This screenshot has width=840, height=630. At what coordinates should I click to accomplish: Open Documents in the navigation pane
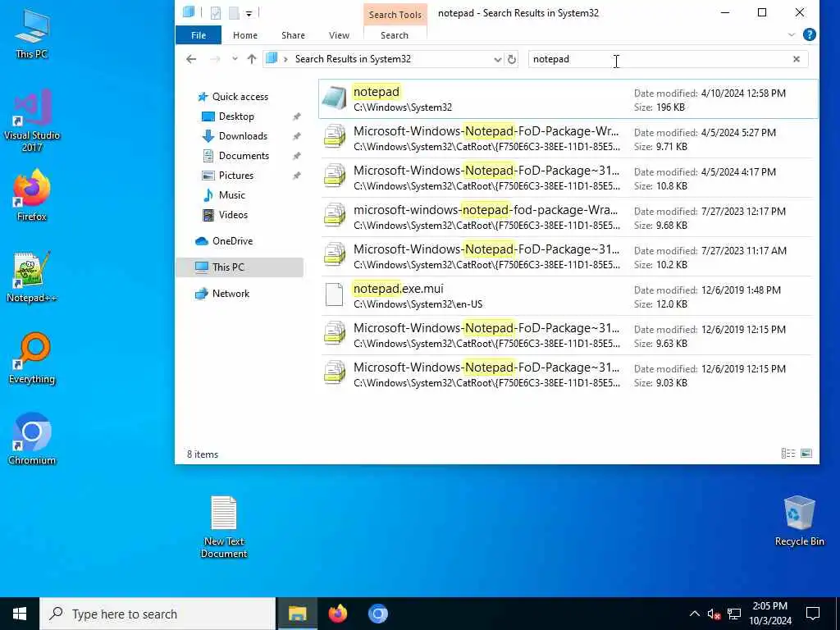(x=244, y=156)
